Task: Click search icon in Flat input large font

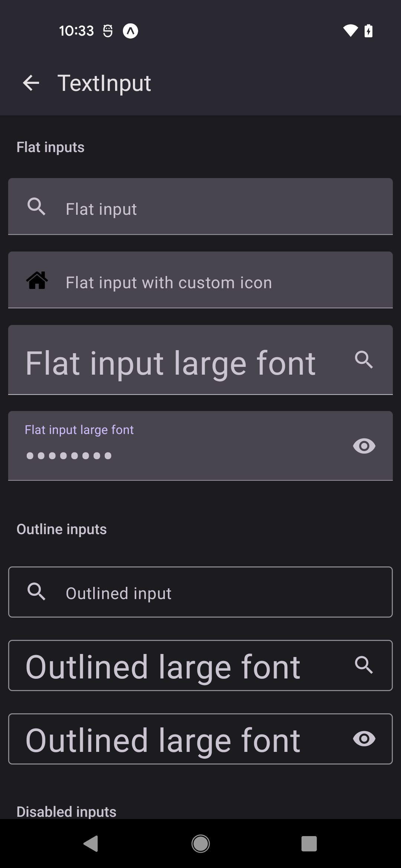Action: tap(363, 360)
